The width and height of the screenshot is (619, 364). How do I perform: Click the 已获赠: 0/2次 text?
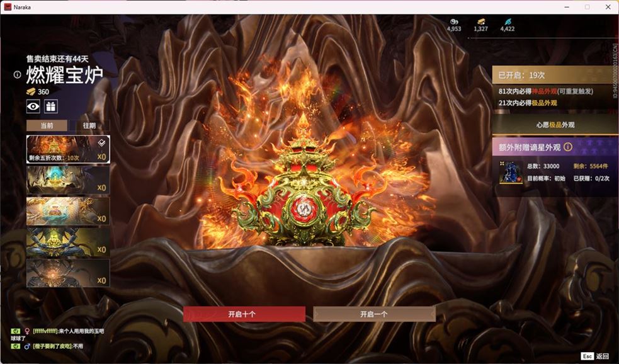coord(591,178)
